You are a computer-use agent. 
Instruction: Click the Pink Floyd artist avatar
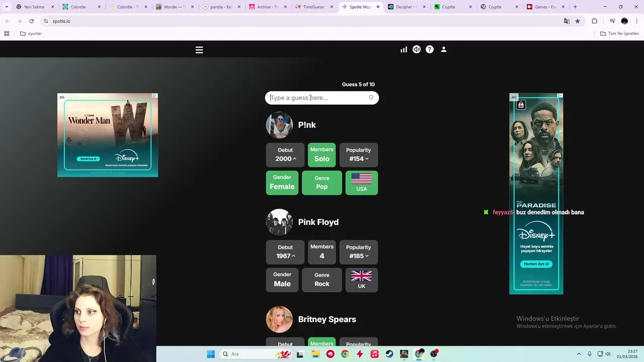click(x=279, y=222)
